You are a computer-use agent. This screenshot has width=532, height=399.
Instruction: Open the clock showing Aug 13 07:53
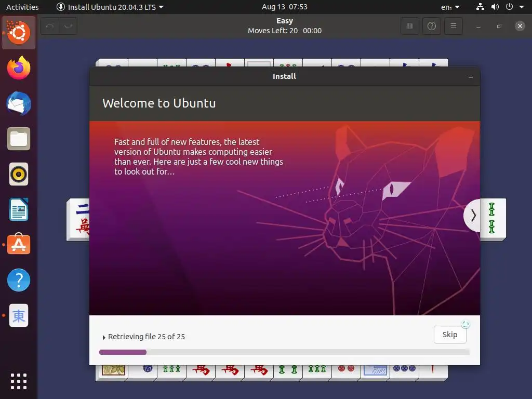(284, 7)
